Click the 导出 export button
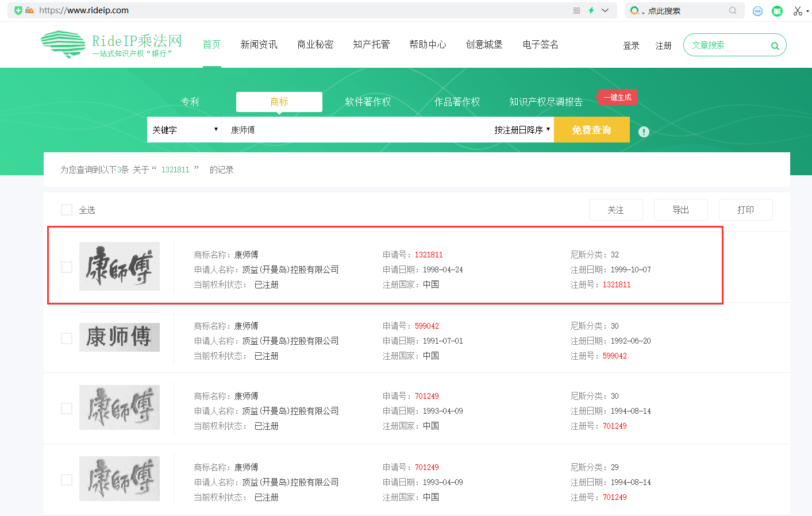812x516 pixels. tap(681, 210)
